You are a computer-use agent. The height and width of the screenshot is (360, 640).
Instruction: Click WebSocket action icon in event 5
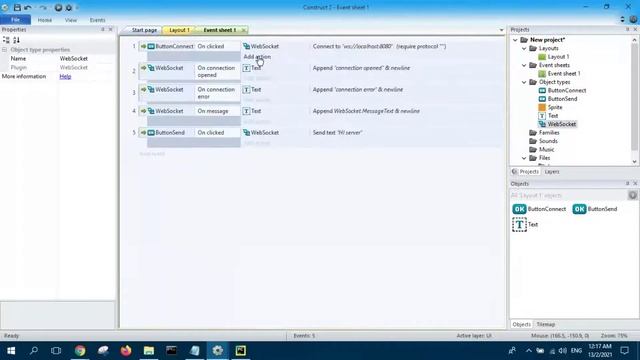click(247, 133)
